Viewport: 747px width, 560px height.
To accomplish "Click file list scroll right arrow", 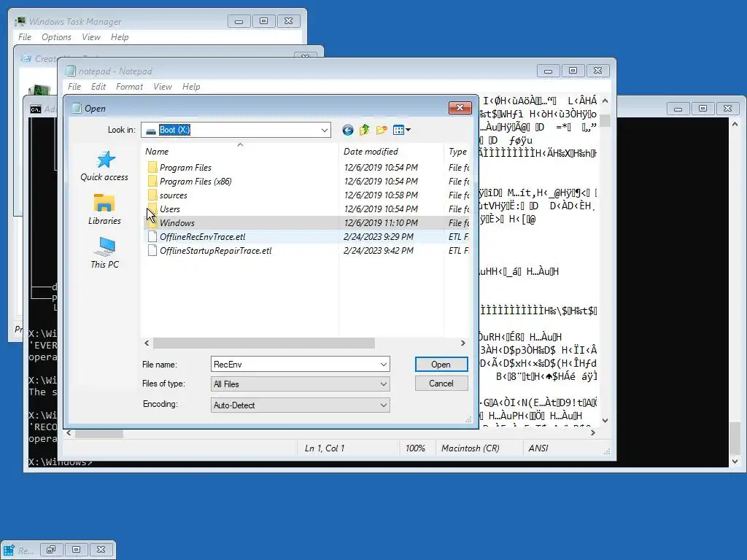I will tap(462, 343).
